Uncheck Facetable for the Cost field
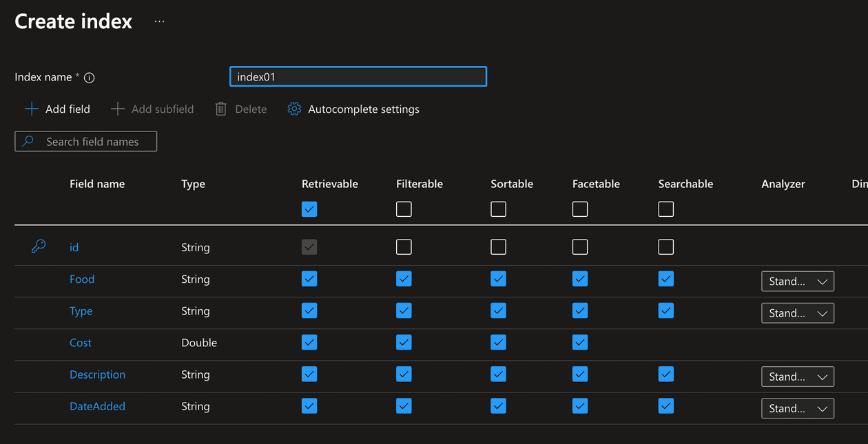Screen dimensions: 868x444 click(x=579, y=342)
